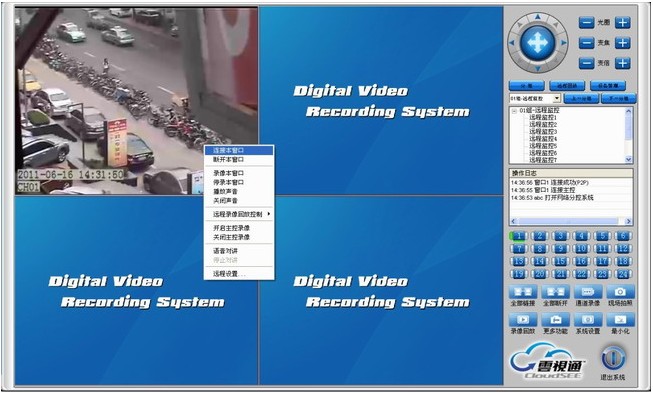Image resolution: width=653 pixels, height=393 pixels.
Task: Choose 关闭声音 in context menu
Action: click(239, 201)
